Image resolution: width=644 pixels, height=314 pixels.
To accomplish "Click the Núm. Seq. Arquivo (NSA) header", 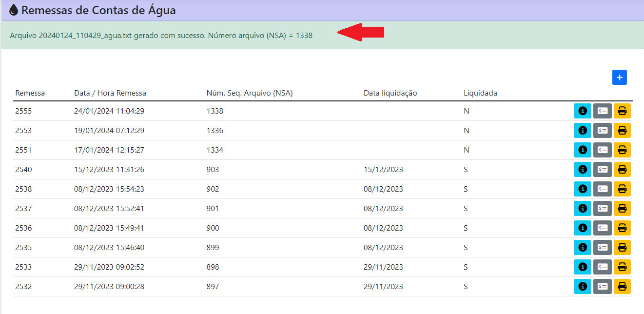I will click(250, 93).
